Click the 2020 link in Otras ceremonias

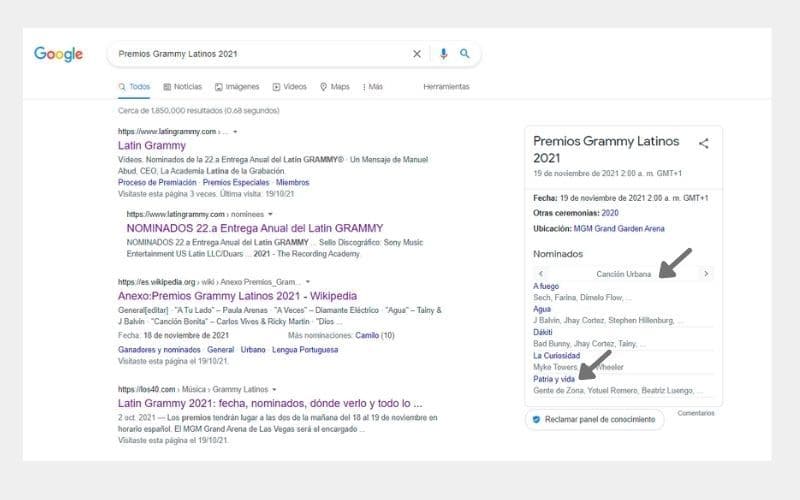(x=610, y=213)
